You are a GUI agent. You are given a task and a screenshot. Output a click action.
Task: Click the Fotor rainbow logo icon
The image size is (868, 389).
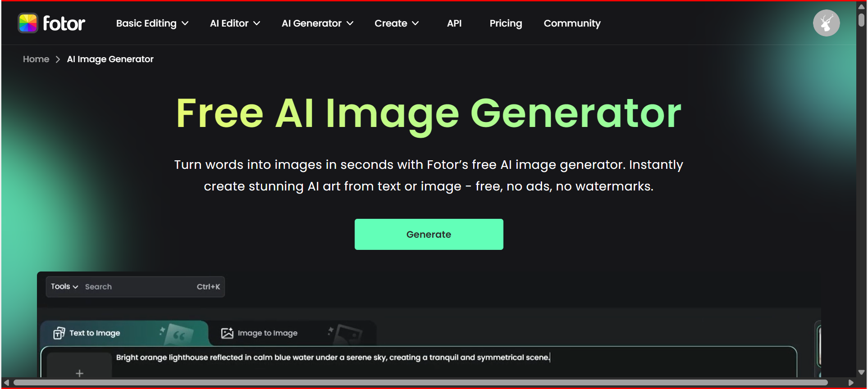point(28,23)
